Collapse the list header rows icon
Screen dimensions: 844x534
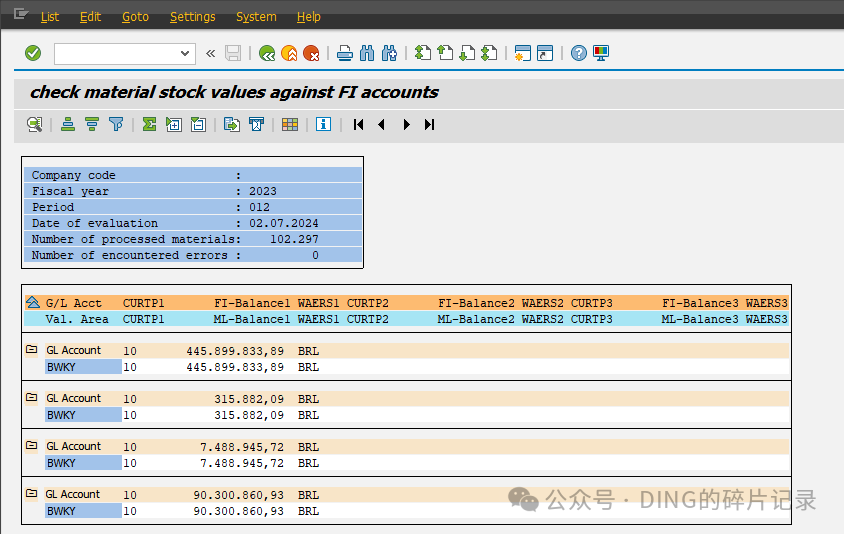click(x=33, y=303)
